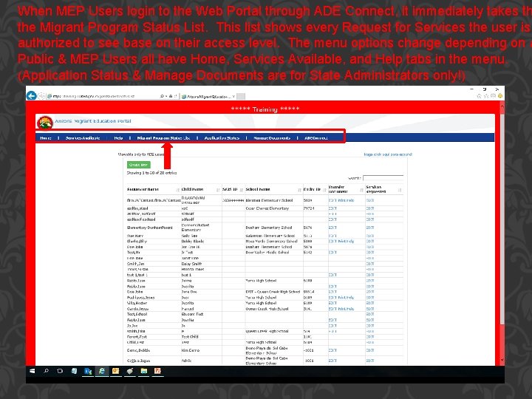Screen dimensions: 532x399
Task: Open File Explorer from the taskbar
Action: [x=144, y=371]
